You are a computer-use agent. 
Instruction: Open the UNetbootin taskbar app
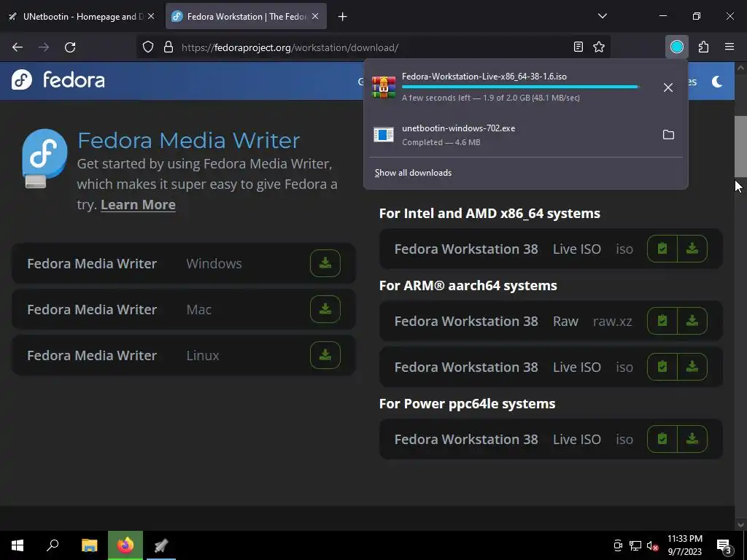pyautogui.click(x=161, y=545)
